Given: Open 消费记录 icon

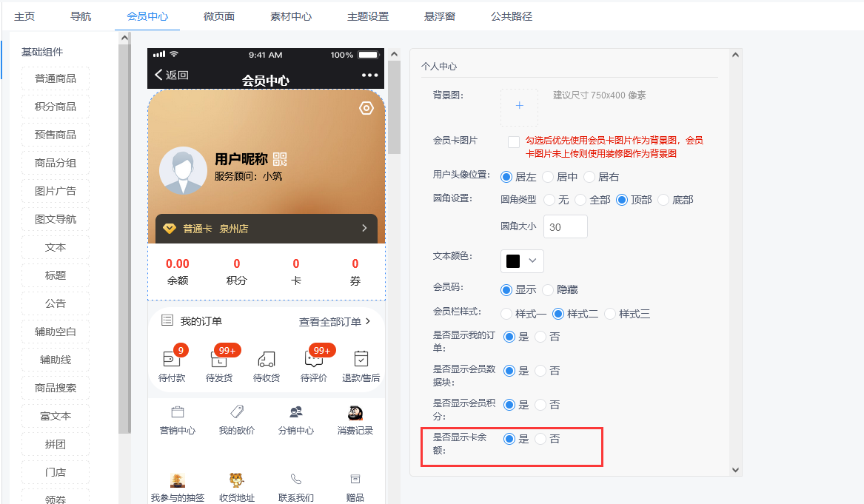Looking at the screenshot, I should point(355,412).
